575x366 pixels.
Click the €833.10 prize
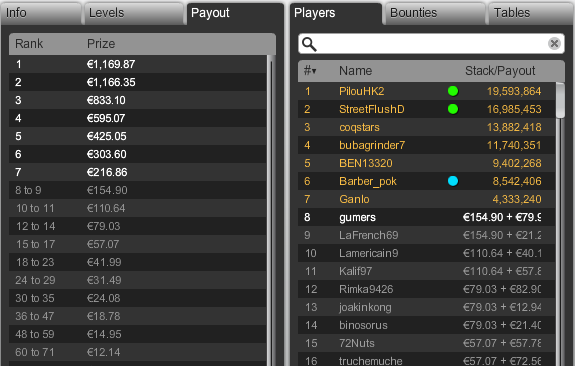click(x=106, y=100)
